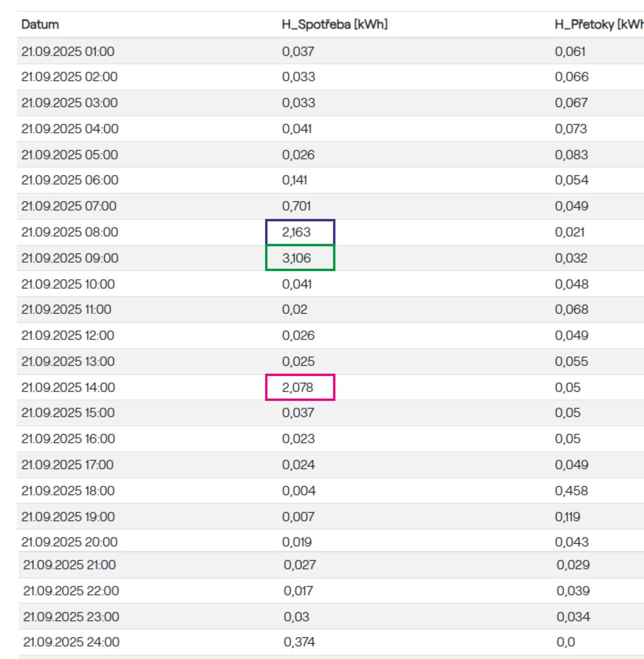Click overflow value 0,0 in last row
The width and height of the screenshot is (644, 659).
(565, 642)
